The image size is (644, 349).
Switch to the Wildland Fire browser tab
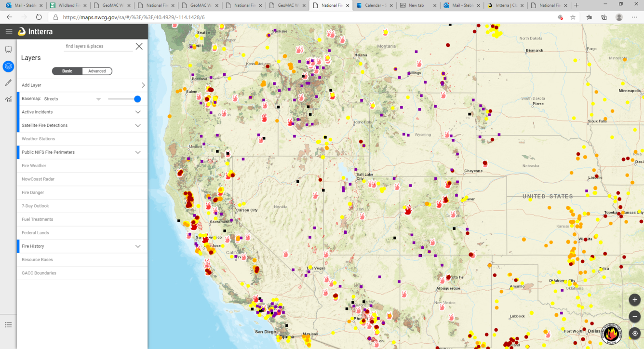tap(68, 5)
